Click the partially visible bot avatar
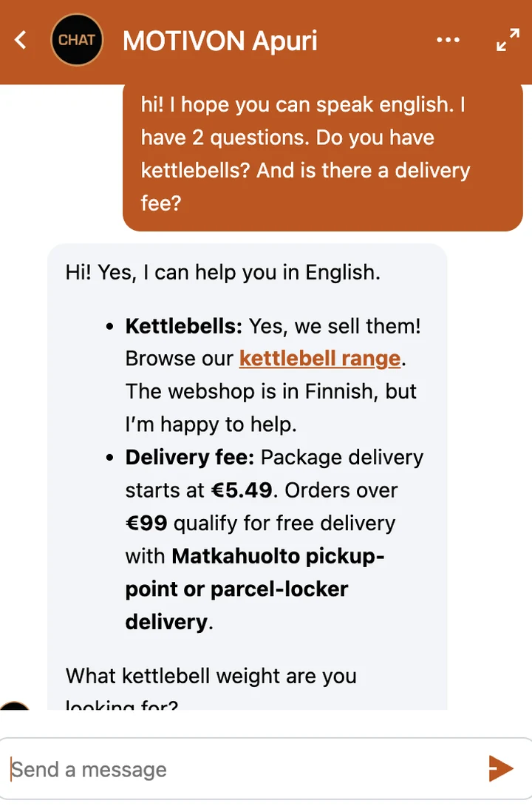The image size is (532, 806). tap(15, 705)
